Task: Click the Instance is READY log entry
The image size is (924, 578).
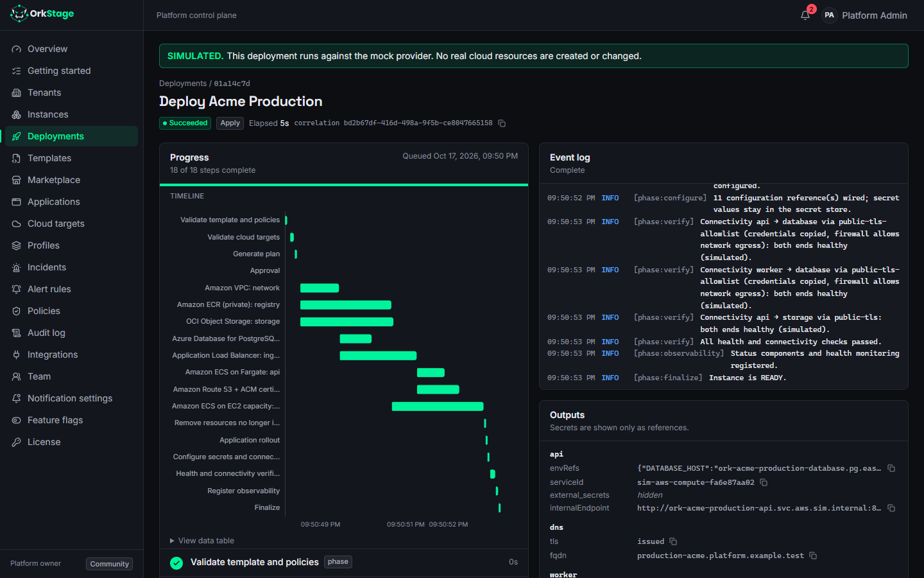Action: tap(723, 378)
